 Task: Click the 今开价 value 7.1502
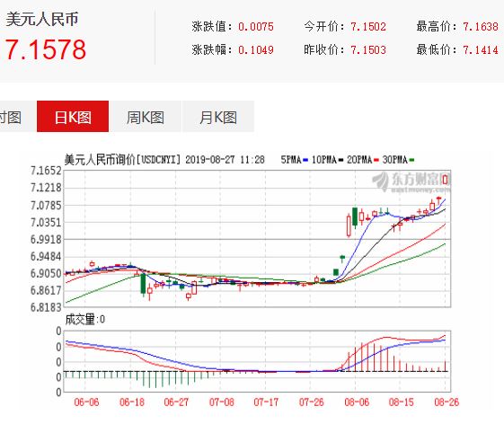coord(368,26)
